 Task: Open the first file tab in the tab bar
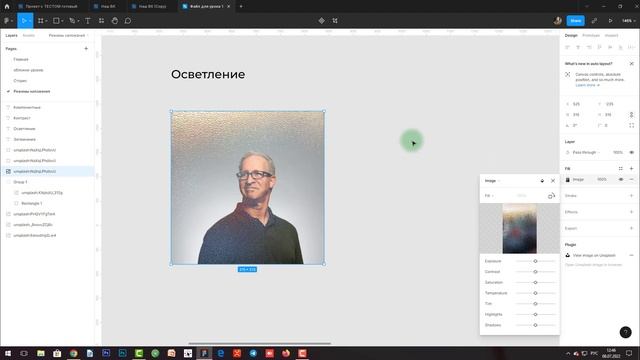48,7
